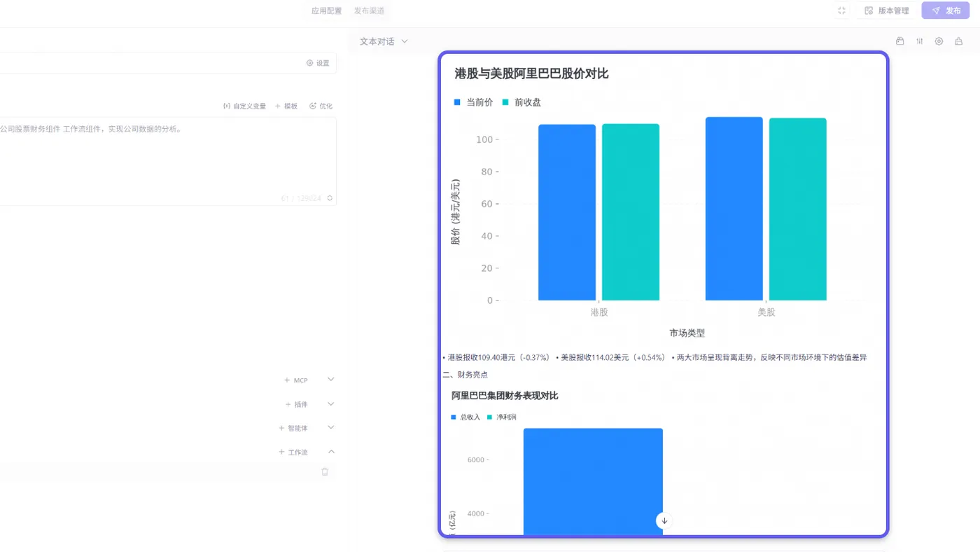
Task: Toggle the 当前价 legend item
Action: (x=473, y=102)
